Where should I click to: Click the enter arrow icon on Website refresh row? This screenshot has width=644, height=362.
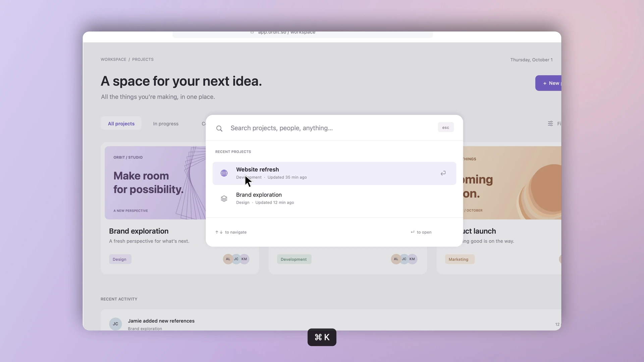click(x=443, y=173)
